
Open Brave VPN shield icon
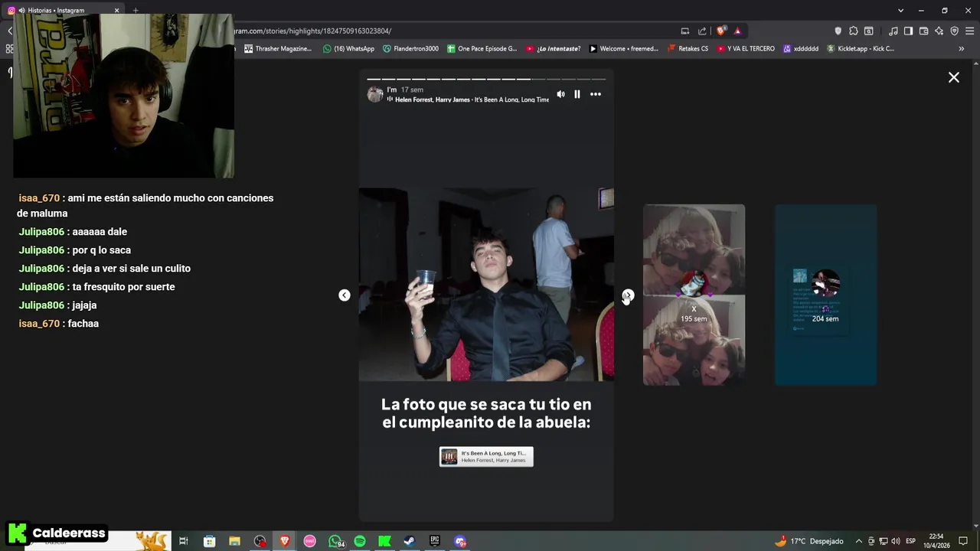point(954,31)
